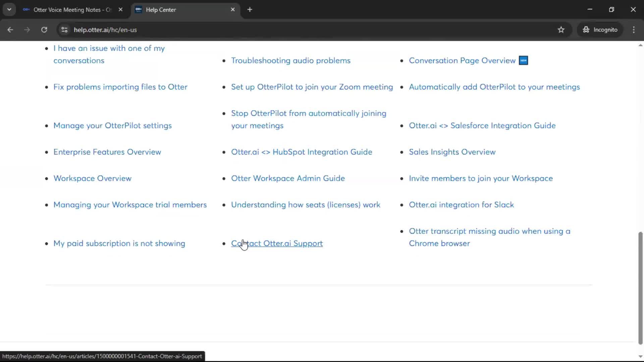Open Invite members to join your Workspace

[x=481, y=179]
